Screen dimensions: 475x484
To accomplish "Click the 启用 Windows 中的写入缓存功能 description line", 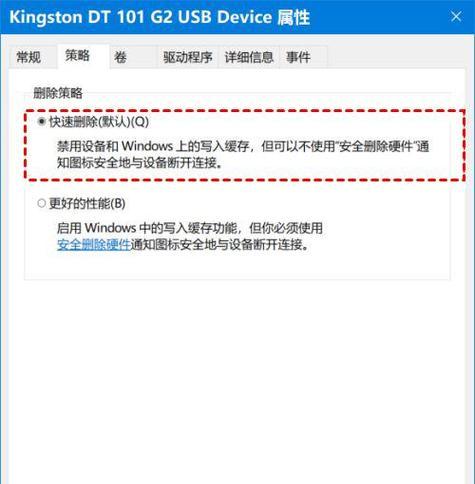I will point(190,228).
